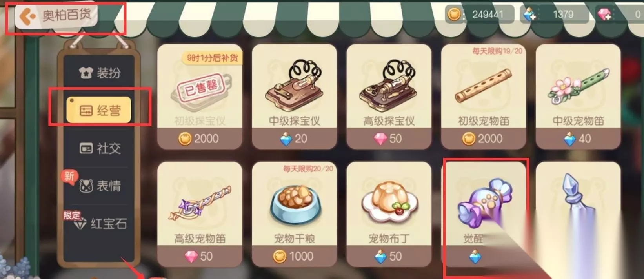Add ruby gems via pink gem icon
This screenshot has height=279, width=644.
[x=604, y=15]
